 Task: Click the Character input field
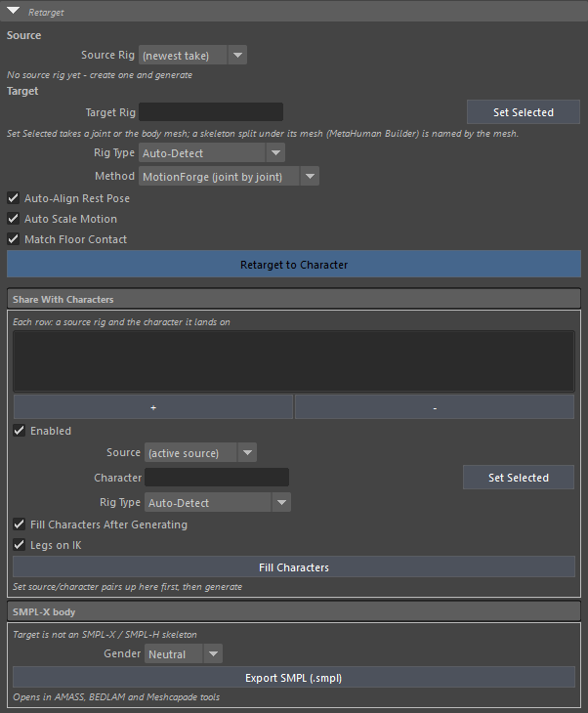coord(217,478)
